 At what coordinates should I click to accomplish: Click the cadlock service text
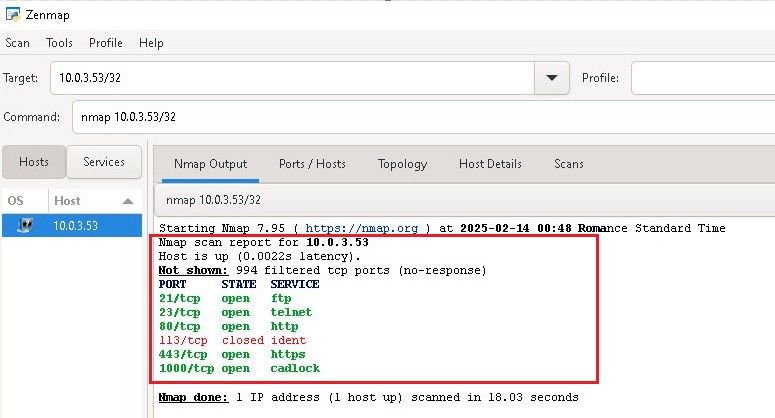[295, 369]
